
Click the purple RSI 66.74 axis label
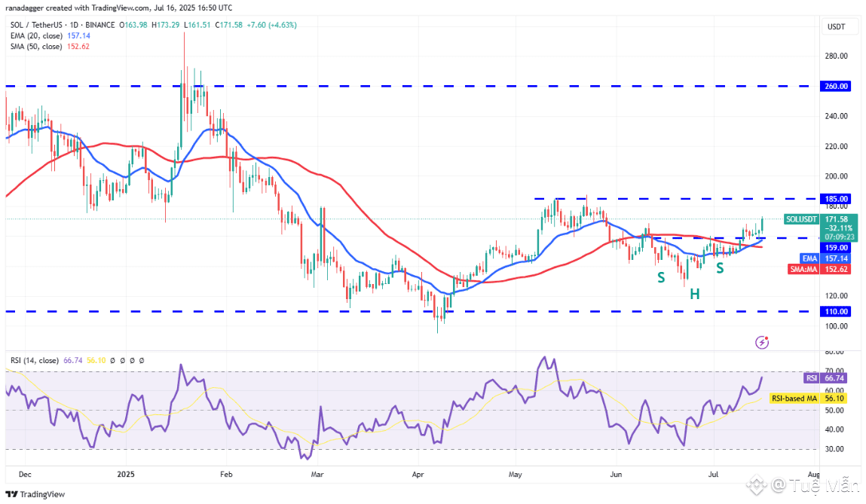click(825, 378)
